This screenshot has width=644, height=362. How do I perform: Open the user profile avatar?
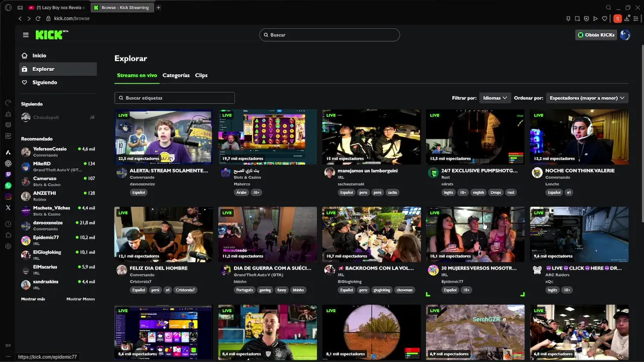(x=625, y=35)
